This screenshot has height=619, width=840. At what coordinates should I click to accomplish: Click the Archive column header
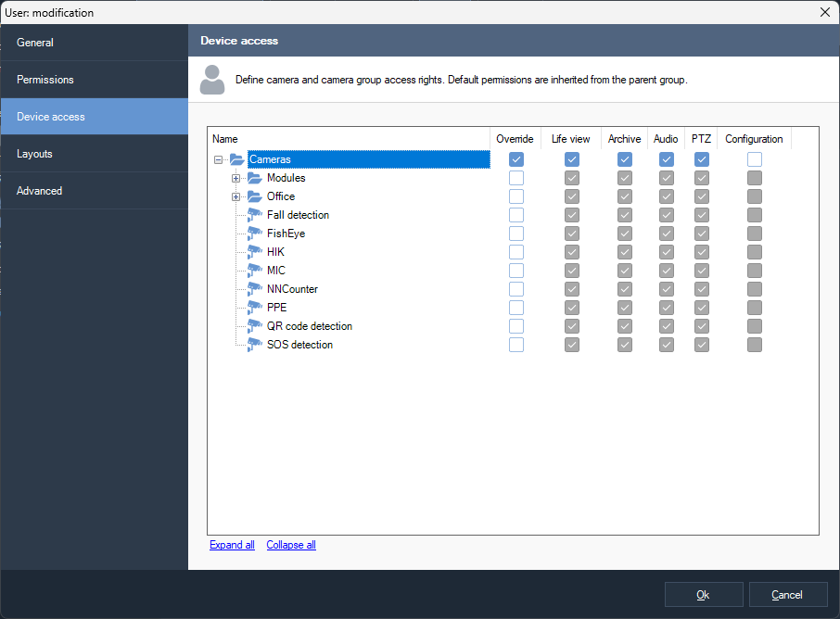pos(624,139)
